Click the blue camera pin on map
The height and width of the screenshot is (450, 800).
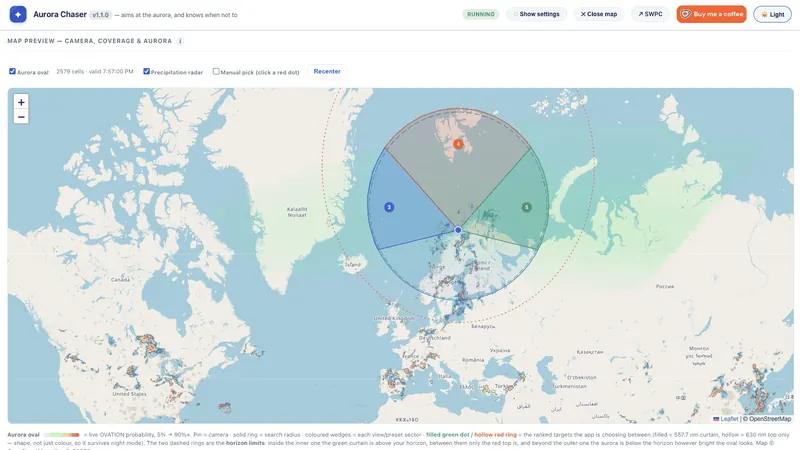click(458, 230)
